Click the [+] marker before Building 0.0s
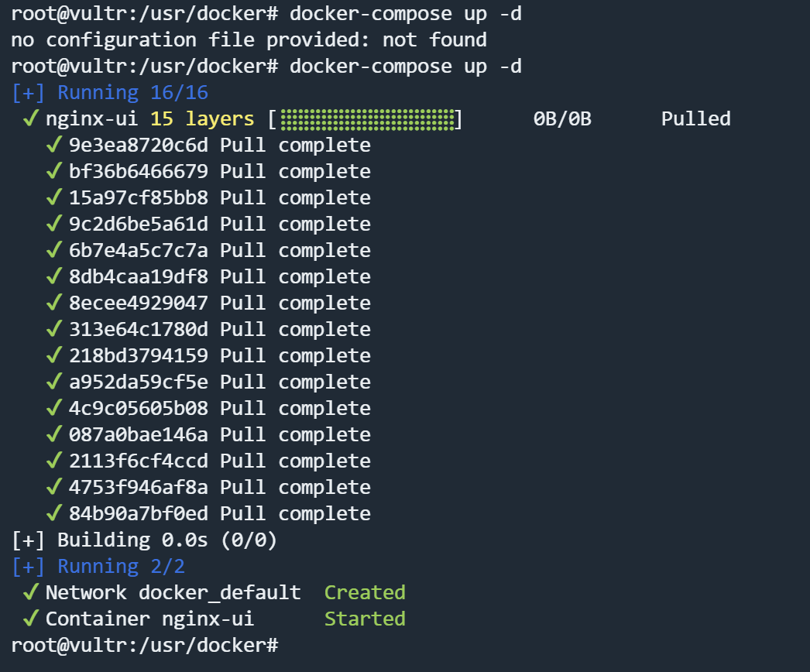Screen dimensions: 810x672 29,540
